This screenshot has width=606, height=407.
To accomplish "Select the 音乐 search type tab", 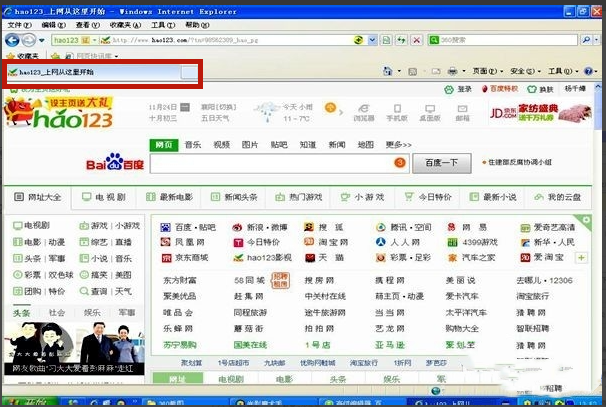I will (x=192, y=145).
